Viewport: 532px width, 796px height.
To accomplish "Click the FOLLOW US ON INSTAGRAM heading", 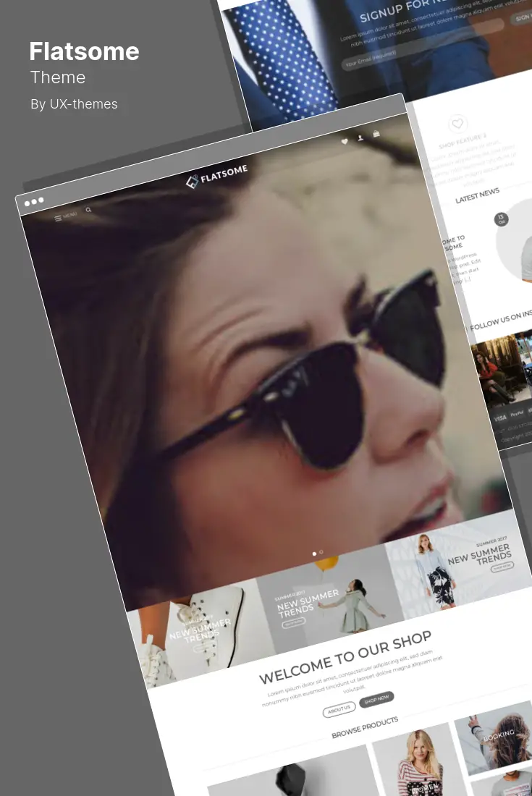I will (x=501, y=320).
